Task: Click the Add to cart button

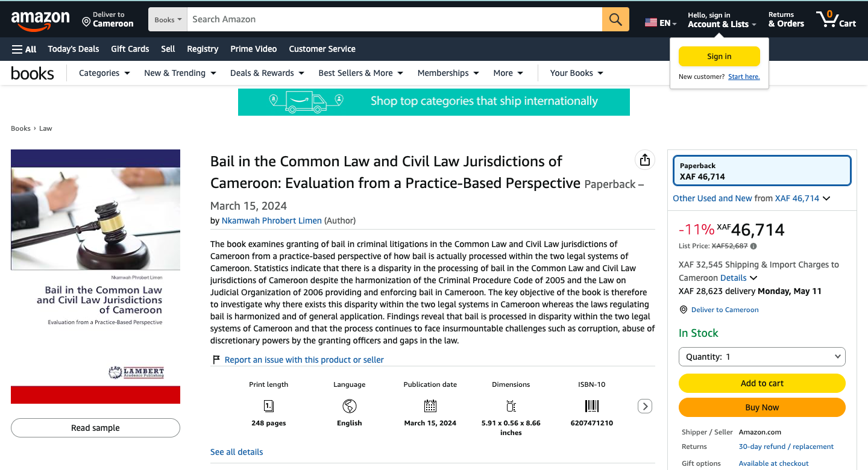Action: pyautogui.click(x=761, y=383)
